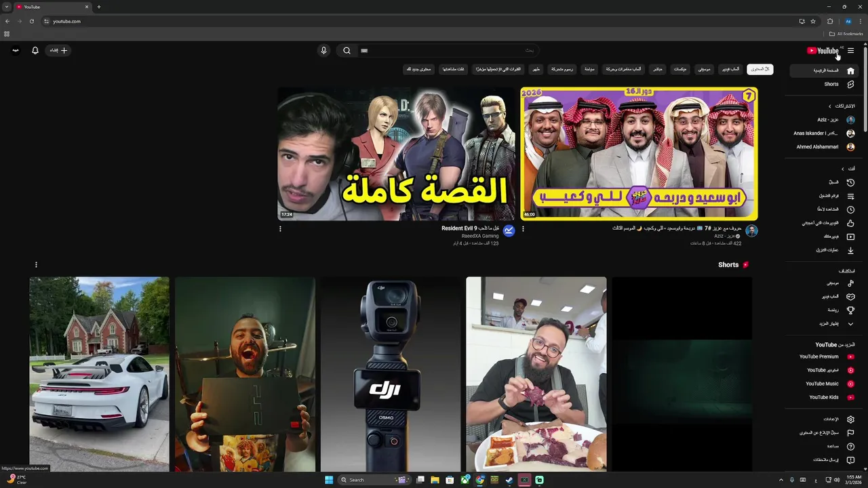The image size is (868, 488).
Task: Click the Windows taskbar Search box
Action: pyautogui.click(x=374, y=480)
